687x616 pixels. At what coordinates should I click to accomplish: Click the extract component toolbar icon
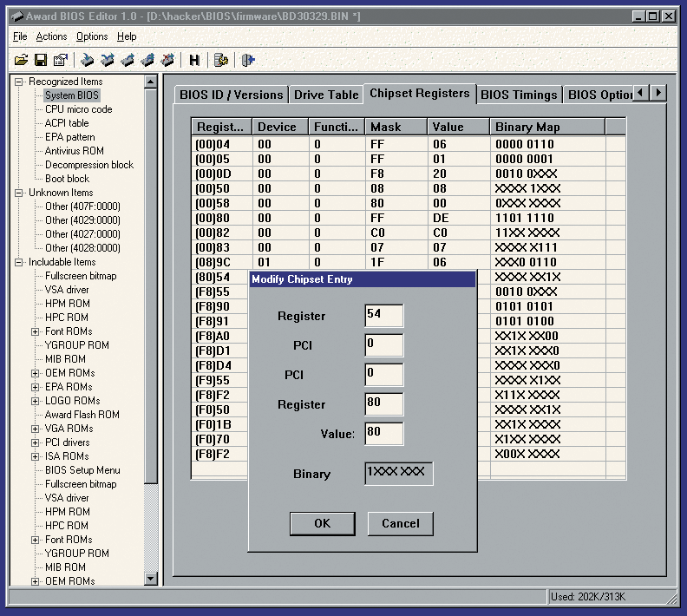click(128, 60)
